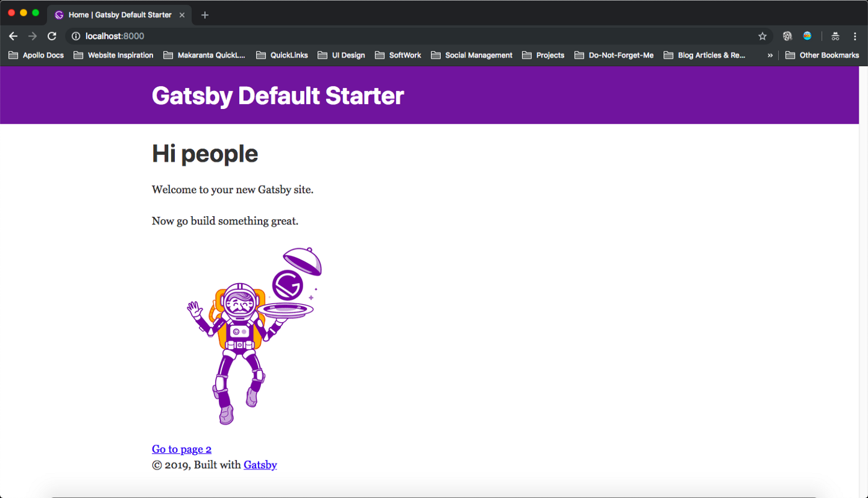Open the QuickLinks bookmark folder
Viewport: 868px width, 498px height.
(x=281, y=55)
